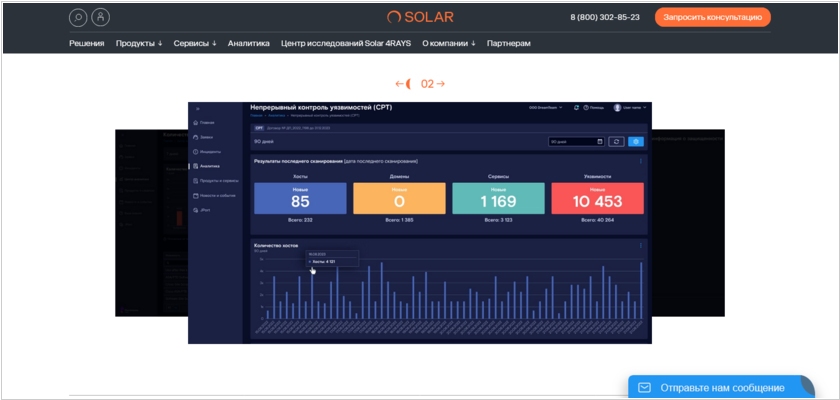Viewport: 840px width, 400px height.
Task: Expand the Сервисы menu
Action: click(195, 43)
